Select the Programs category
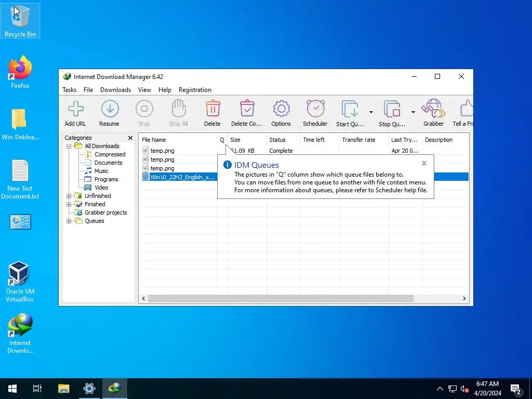Viewport: 532px width, 399px height. click(106, 179)
